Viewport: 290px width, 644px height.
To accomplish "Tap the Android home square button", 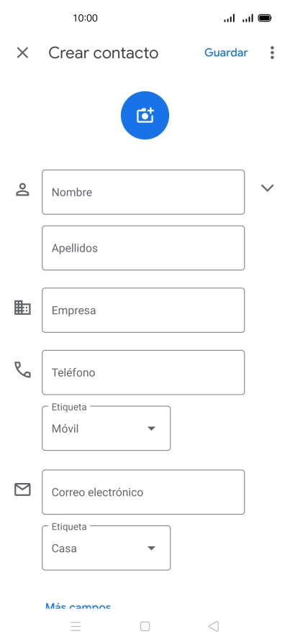I will (145, 626).
